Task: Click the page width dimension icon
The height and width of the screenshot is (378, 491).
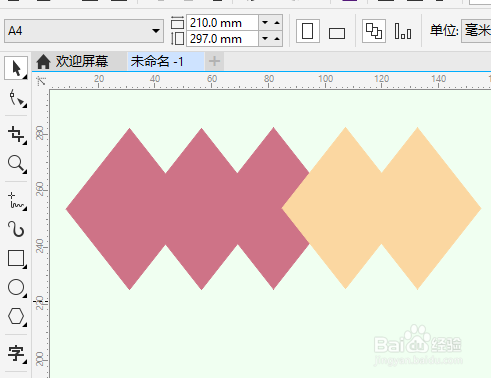Action: coord(177,23)
